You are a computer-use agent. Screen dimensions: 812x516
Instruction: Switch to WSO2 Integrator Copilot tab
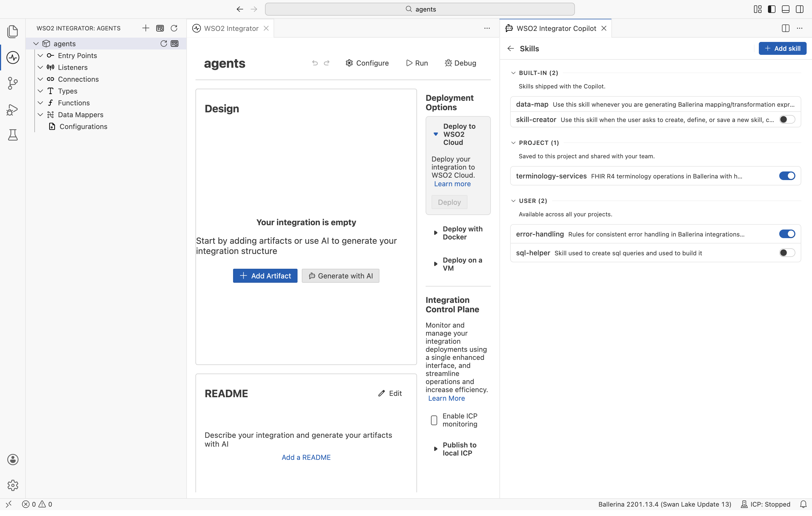tap(556, 28)
